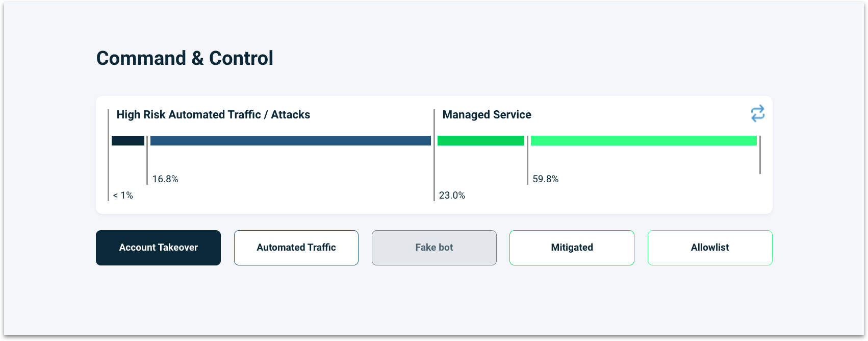Toggle the Account Takeover filter
The image size is (868, 341).
(x=158, y=248)
